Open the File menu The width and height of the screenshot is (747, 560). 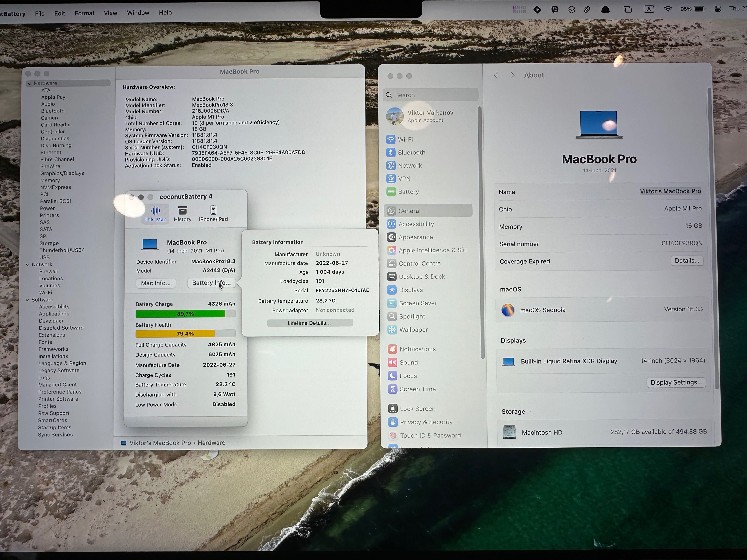[39, 14]
